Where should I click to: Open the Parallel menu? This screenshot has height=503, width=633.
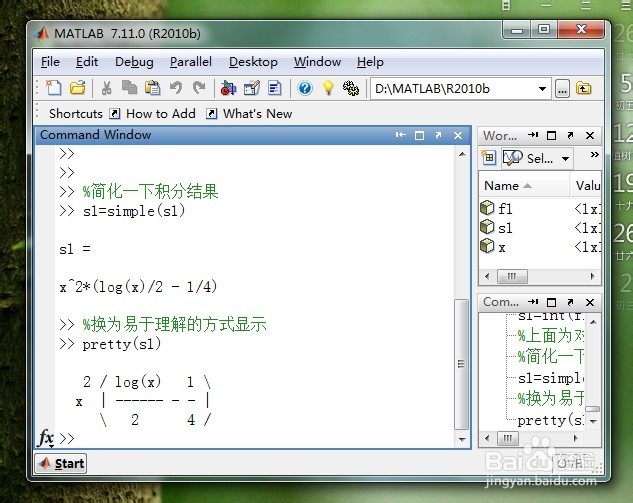click(191, 62)
